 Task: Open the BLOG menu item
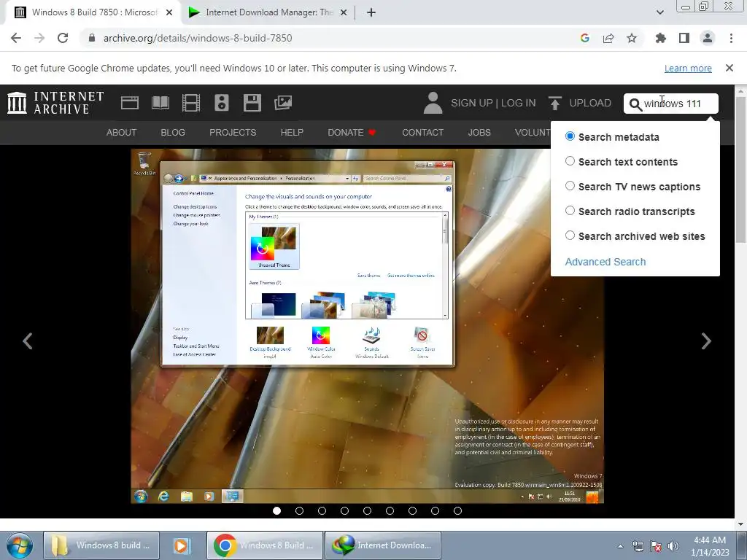173,133
